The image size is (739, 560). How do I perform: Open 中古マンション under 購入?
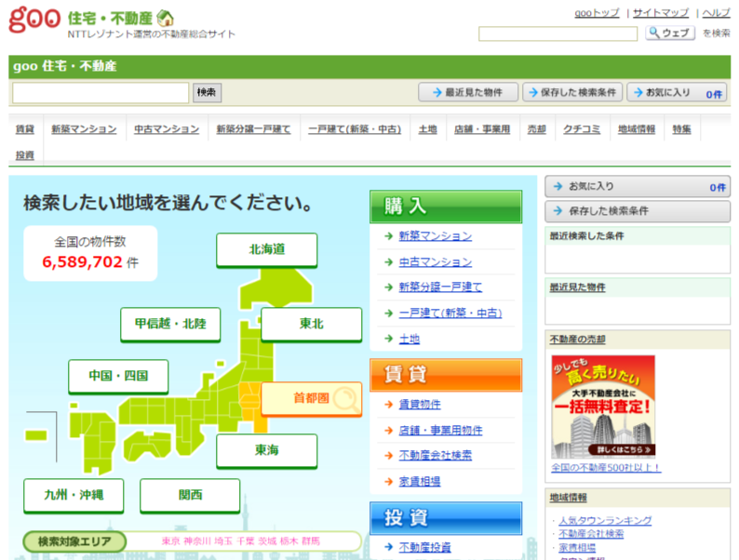(x=435, y=262)
